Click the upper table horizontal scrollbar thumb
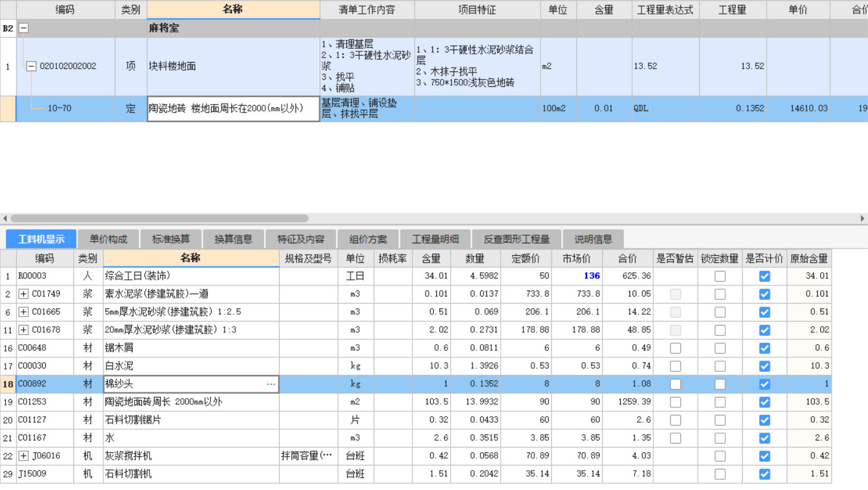The height and width of the screenshot is (490, 868). [160, 218]
